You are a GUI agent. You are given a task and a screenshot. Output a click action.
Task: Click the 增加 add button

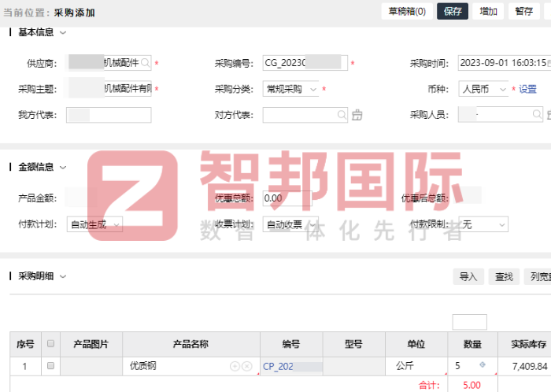point(488,12)
